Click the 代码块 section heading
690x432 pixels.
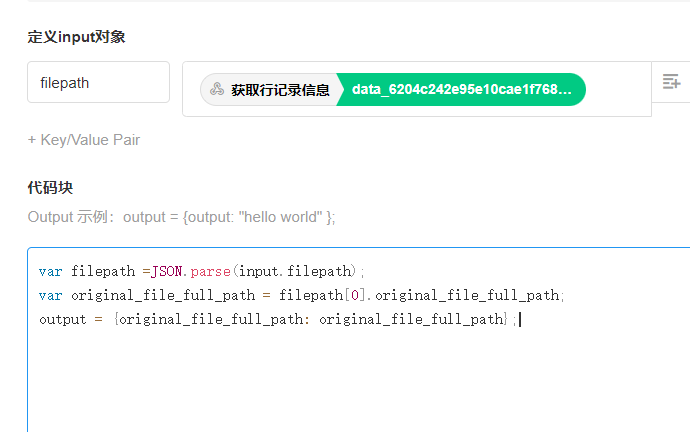(50, 187)
